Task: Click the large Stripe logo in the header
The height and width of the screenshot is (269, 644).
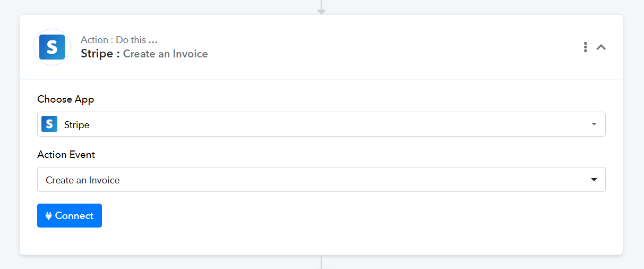Action: pos(52,47)
